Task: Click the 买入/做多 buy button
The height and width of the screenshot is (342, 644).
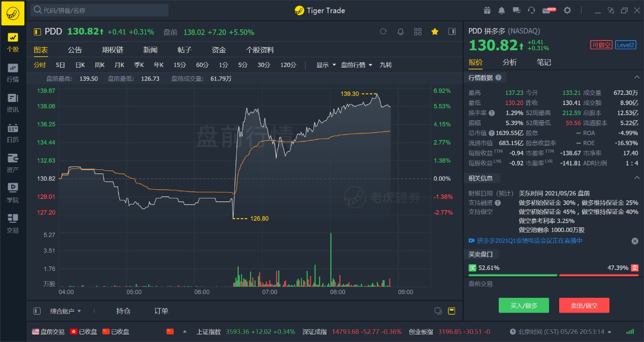Action: tap(524, 305)
